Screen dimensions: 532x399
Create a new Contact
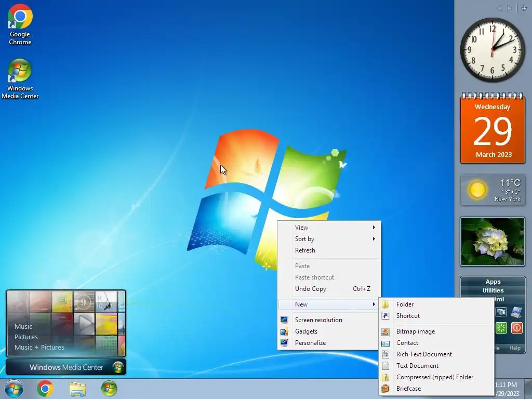pos(436,343)
